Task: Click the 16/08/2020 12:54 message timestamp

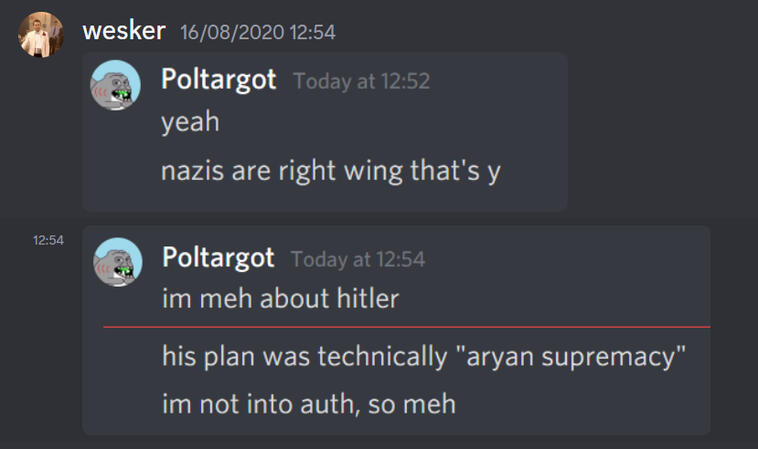Action: click(258, 32)
